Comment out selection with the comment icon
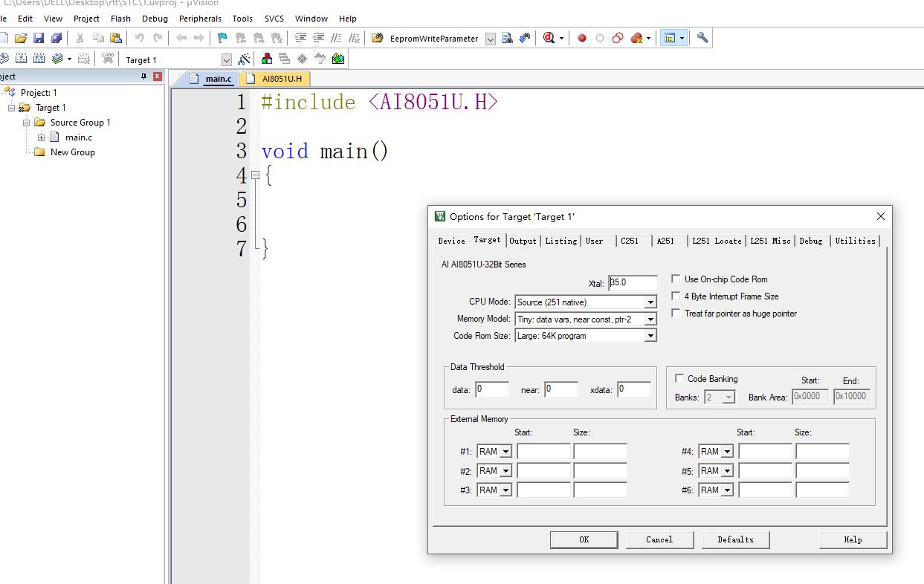This screenshot has width=924, height=584. coord(336,38)
